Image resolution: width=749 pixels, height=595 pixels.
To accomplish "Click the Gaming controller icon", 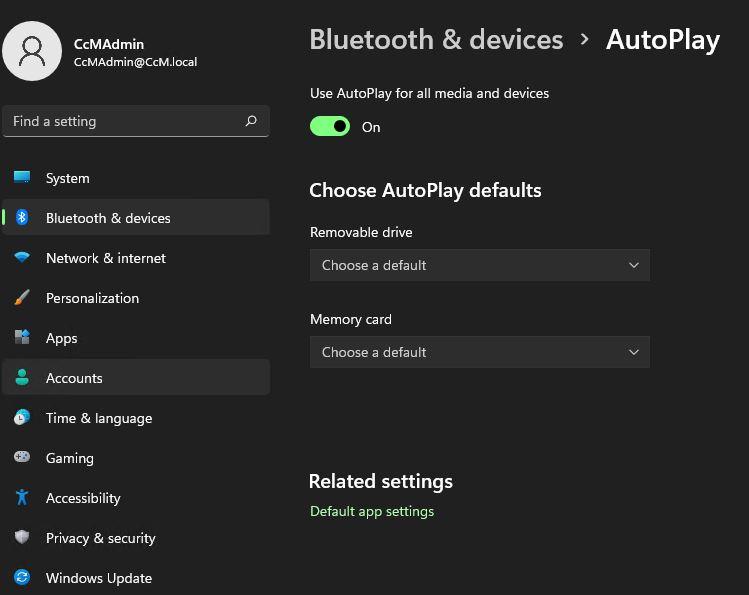I will tap(22, 457).
